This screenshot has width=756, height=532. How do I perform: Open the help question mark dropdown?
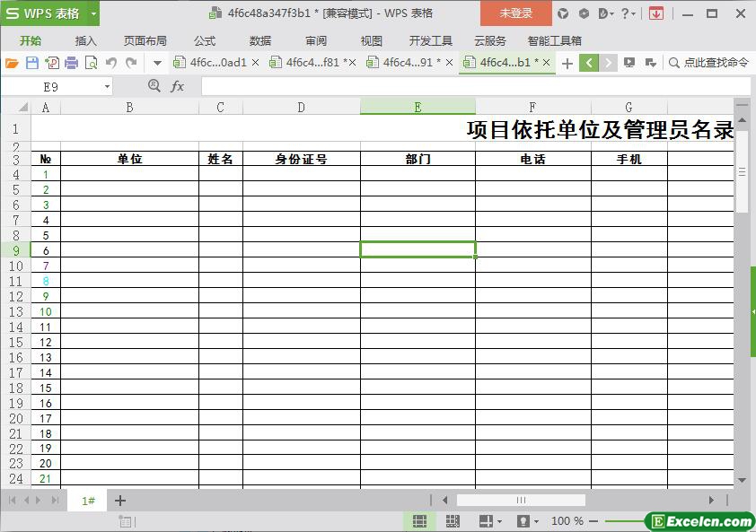[x=628, y=13]
